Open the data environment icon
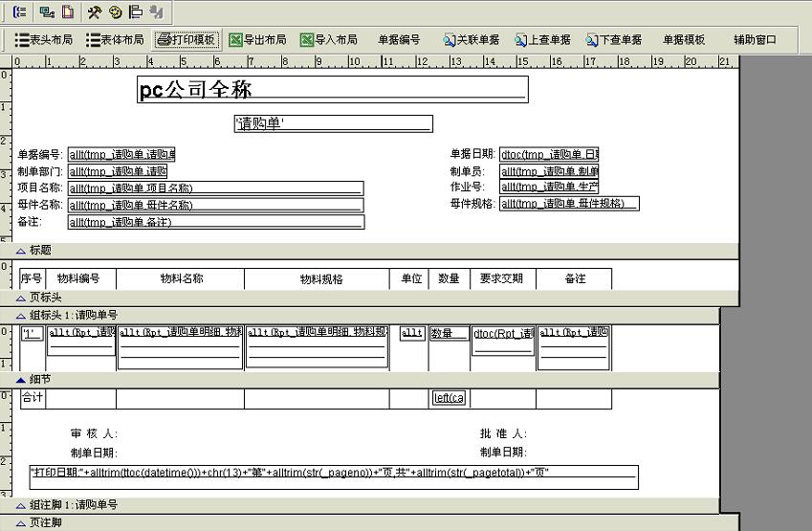The width and height of the screenshot is (812, 531). [45, 12]
